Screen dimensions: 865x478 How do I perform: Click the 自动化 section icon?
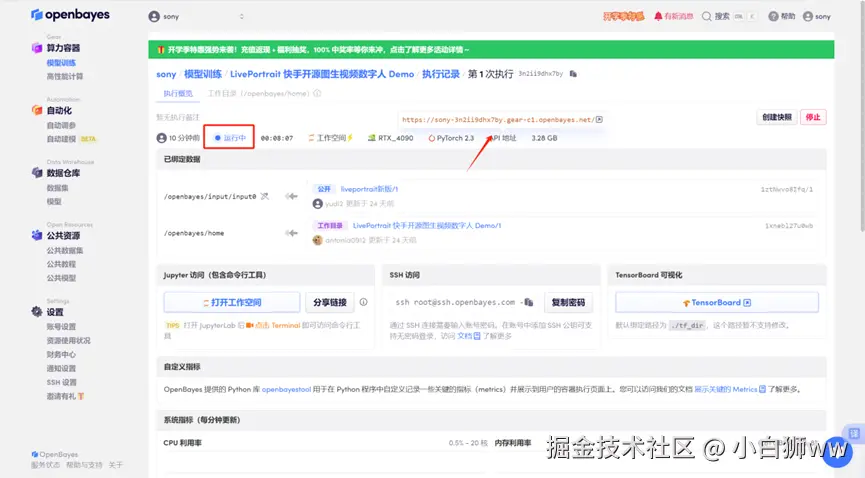[x=37, y=110]
